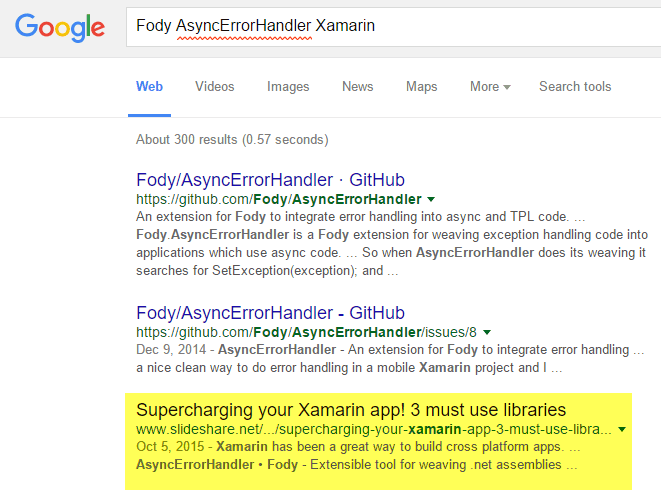This screenshot has width=661, height=491.
Task: Click the Google logo
Action: [60, 28]
